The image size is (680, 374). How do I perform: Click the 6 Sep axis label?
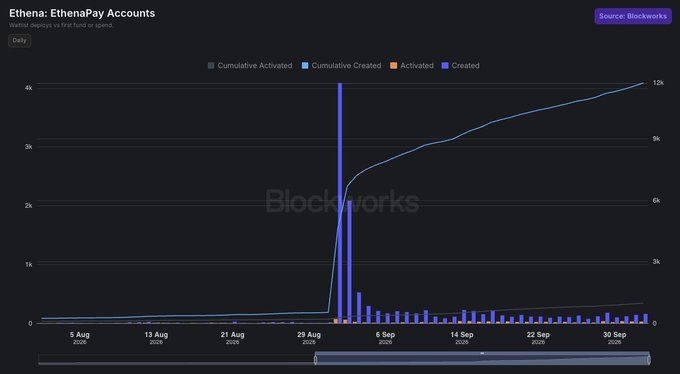[385, 338]
